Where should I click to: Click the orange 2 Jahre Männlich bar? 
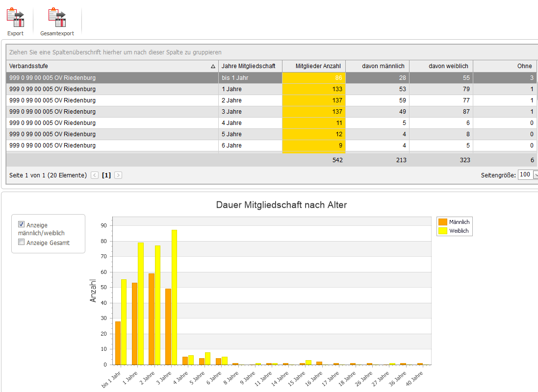click(152, 319)
